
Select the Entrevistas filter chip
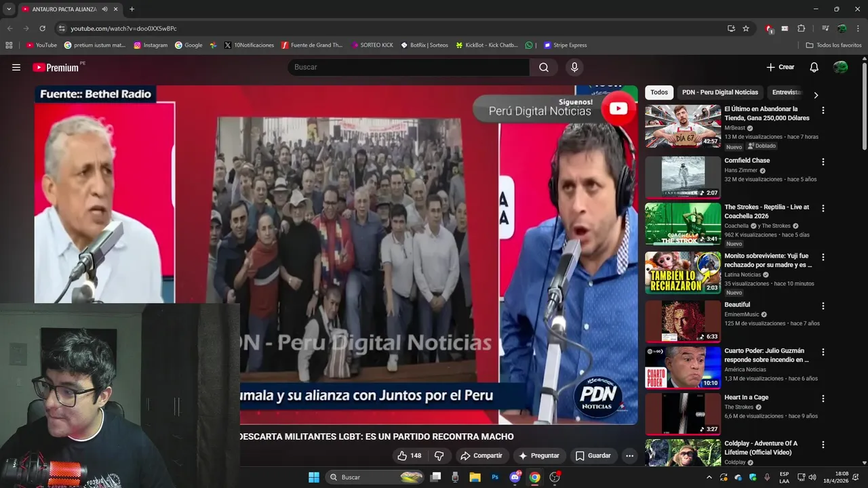point(787,92)
